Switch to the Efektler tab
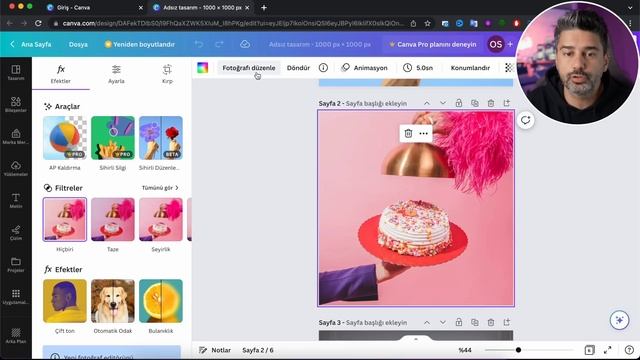The width and height of the screenshot is (640, 360). click(61, 74)
